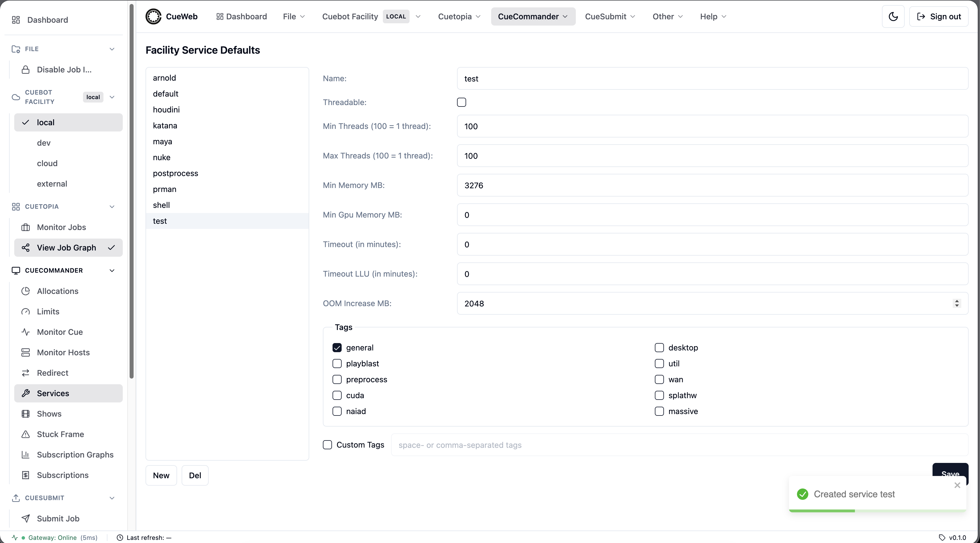The width and height of the screenshot is (980, 543).
Task: Click the sidebar Dashboard grid icon
Action: click(x=16, y=20)
